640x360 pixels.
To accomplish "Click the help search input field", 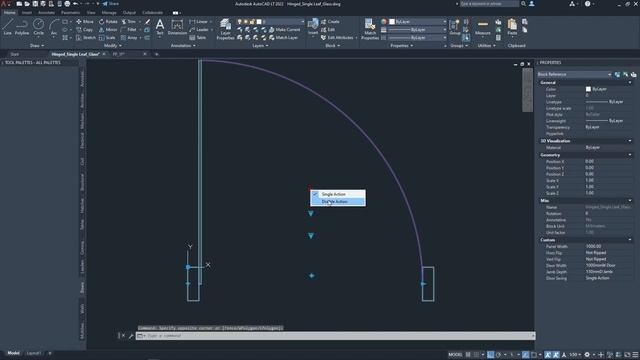I will [x=489, y=4].
